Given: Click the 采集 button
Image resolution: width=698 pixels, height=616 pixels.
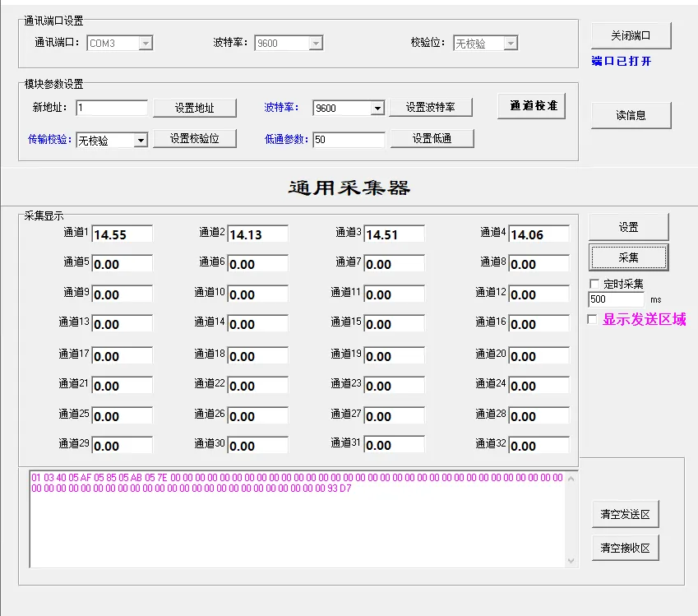Looking at the screenshot, I should point(629,257).
